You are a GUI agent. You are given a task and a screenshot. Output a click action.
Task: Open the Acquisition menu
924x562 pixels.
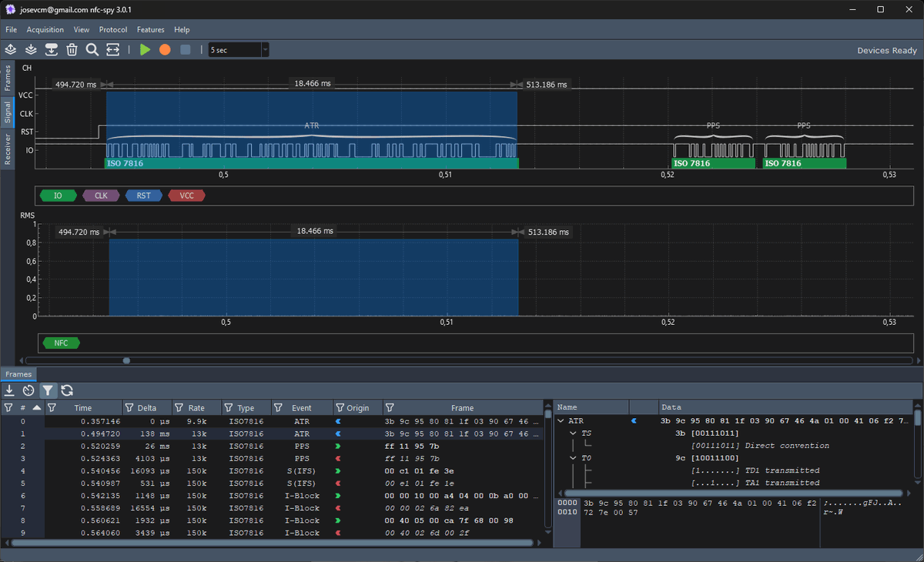pos(45,29)
